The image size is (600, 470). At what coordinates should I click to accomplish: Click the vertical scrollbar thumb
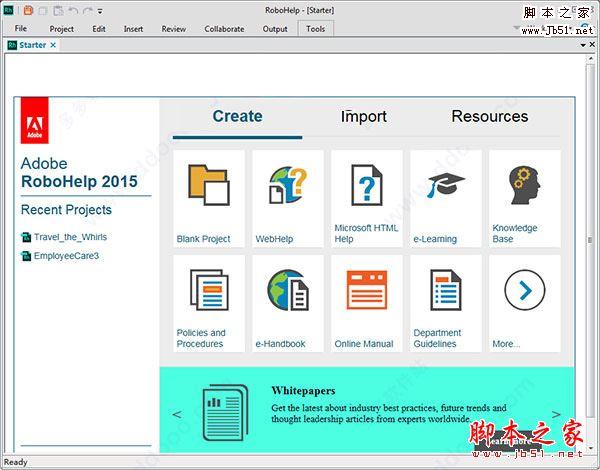[x=590, y=240]
